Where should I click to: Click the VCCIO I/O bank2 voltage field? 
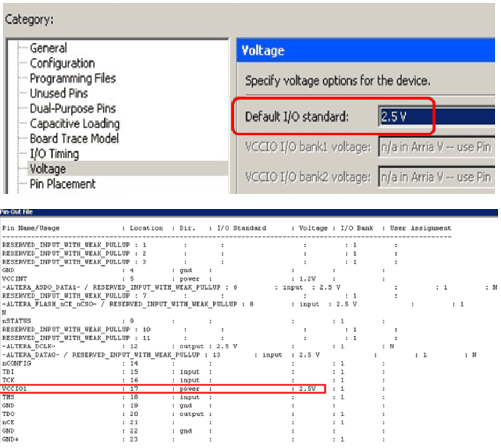[435, 177]
